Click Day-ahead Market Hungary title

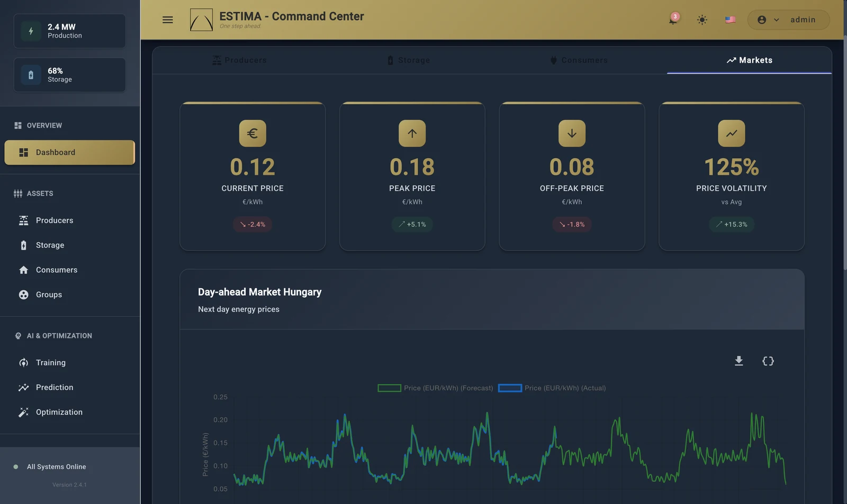click(x=260, y=292)
